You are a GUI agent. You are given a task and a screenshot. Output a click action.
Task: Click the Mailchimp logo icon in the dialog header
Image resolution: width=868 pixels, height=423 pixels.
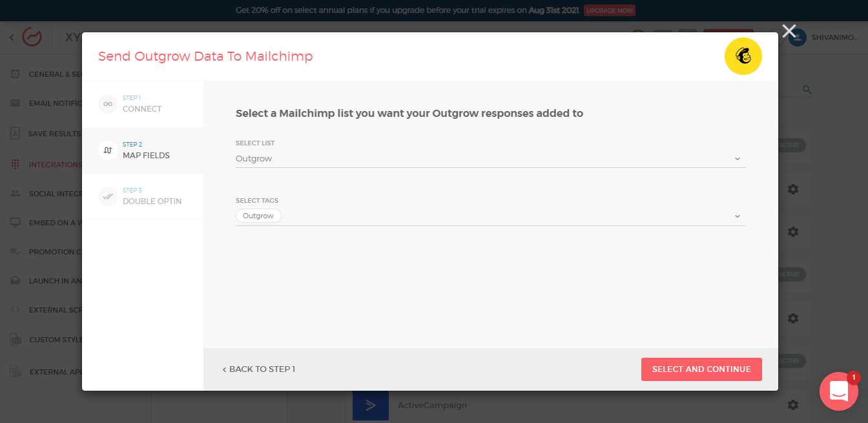[743, 56]
